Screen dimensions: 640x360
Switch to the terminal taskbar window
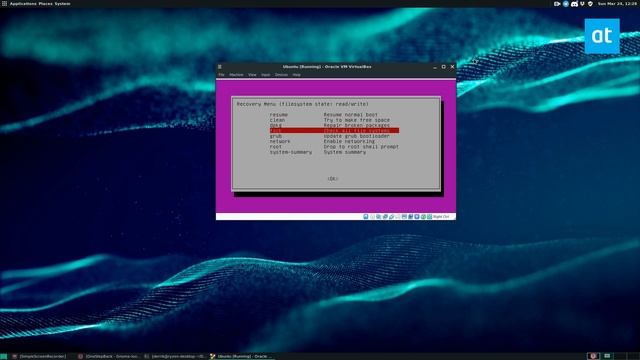(x=175, y=356)
